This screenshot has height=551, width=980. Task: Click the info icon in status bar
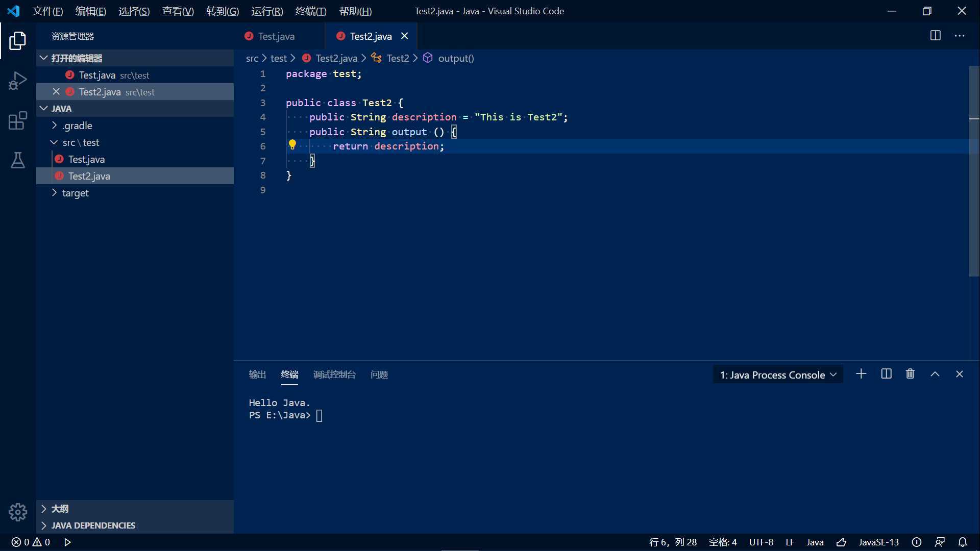917,542
